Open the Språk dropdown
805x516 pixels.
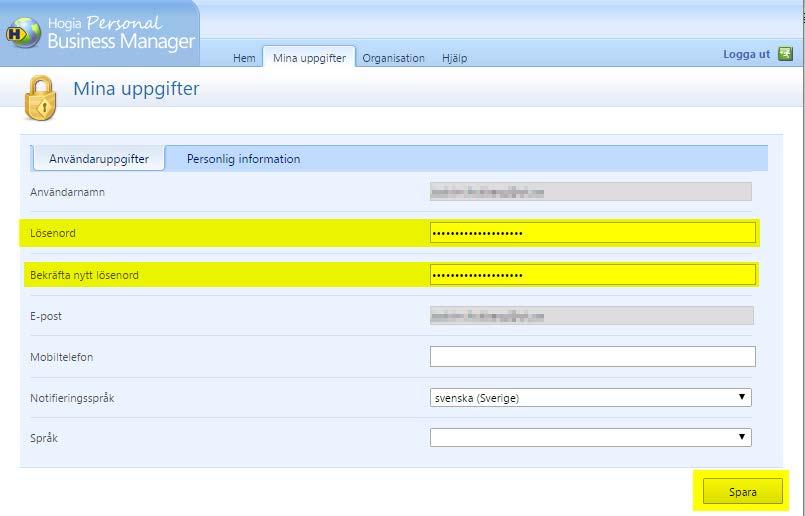[590, 437]
